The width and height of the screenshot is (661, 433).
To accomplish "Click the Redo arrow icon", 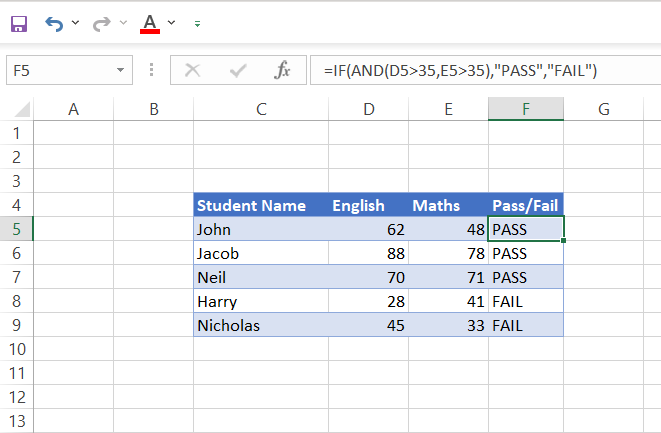I will point(101,22).
